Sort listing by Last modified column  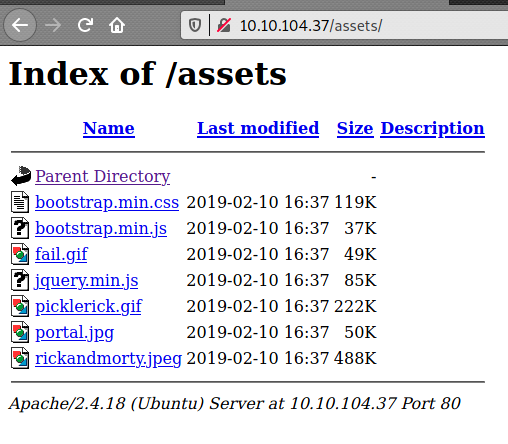[x=258, y=128]
